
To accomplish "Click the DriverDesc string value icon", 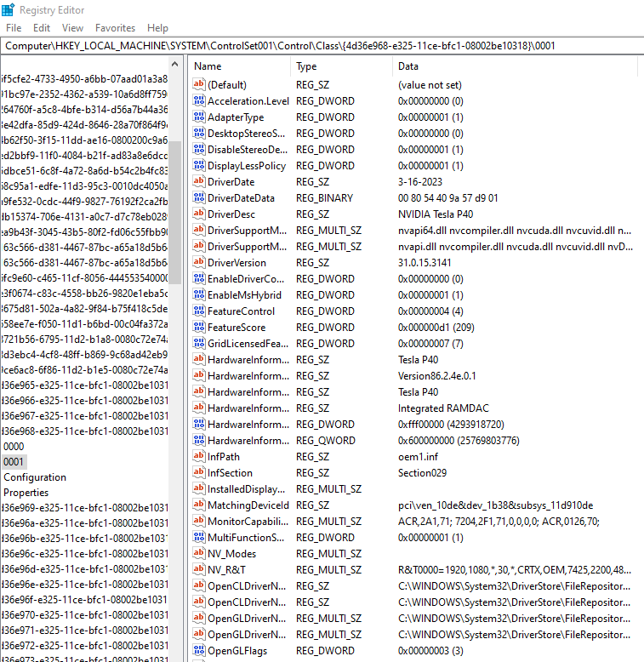I will click(x=199, y=214).
